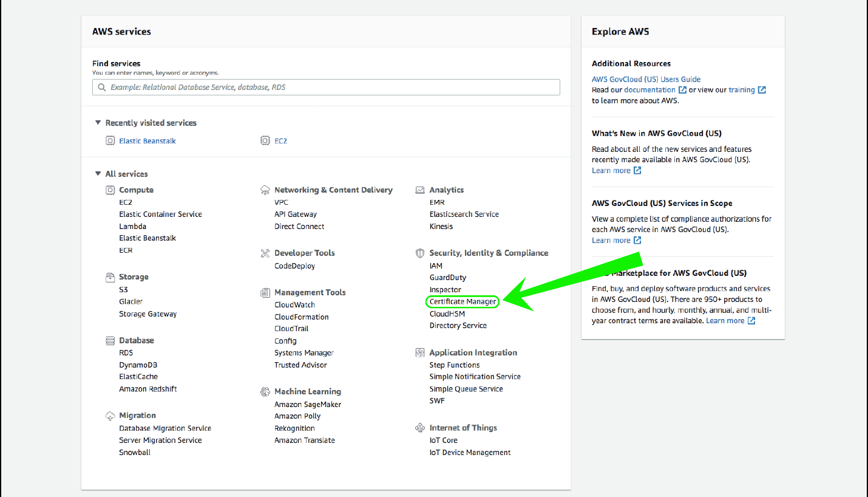This screenshot has width=868, height=497.
Task: Open the Lambda service
Action: tap(133, 227)
